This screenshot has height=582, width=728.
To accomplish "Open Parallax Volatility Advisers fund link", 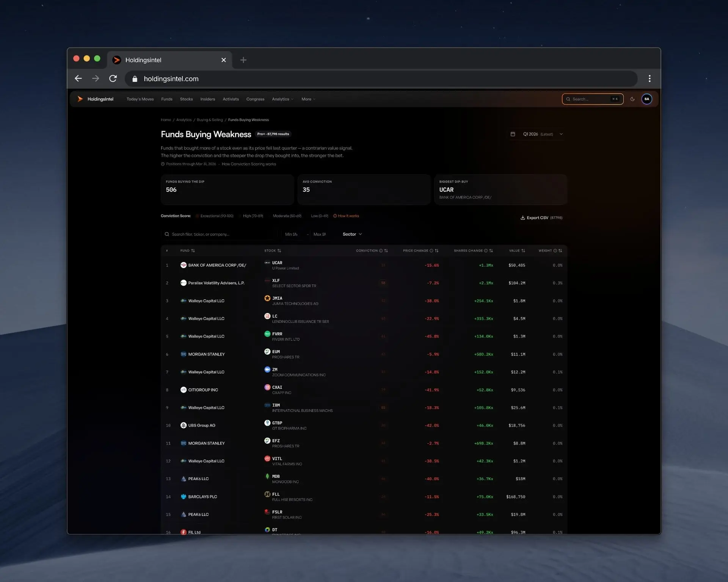I will click(216, 283).
